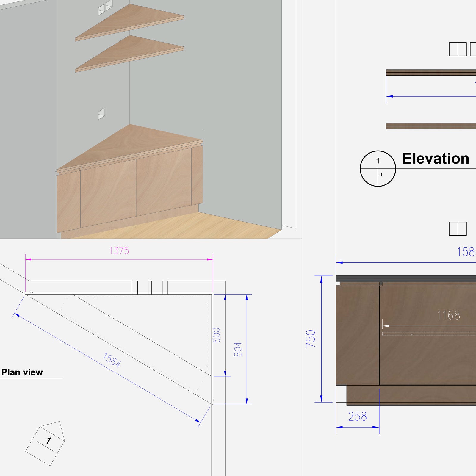Select the 750 height dimension
Screen dimensions: 476x476
tap(311, 339)
